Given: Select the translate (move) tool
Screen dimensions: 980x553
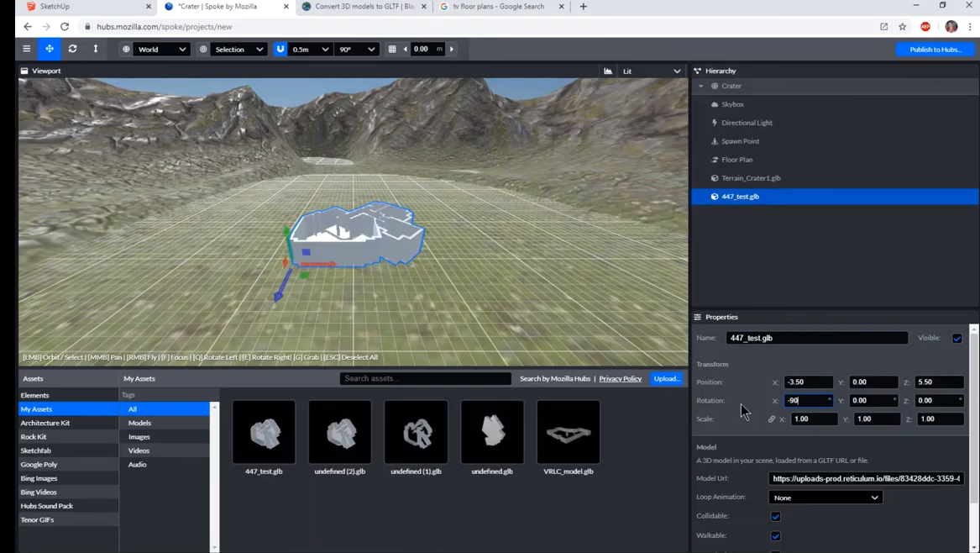Looking at the screenshot, I should click(x=50, y=49).
